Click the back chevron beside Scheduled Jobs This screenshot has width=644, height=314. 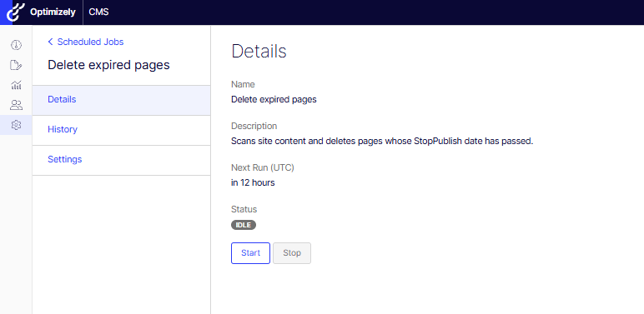tap(51, 42)
